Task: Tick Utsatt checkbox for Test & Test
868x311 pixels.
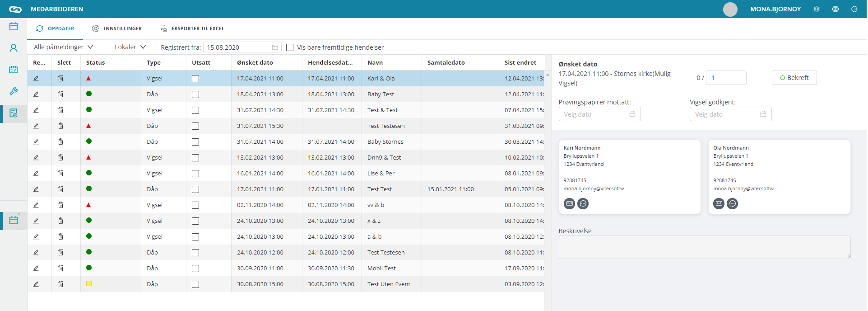Action: pyautogui.click(x=195, y=110)
